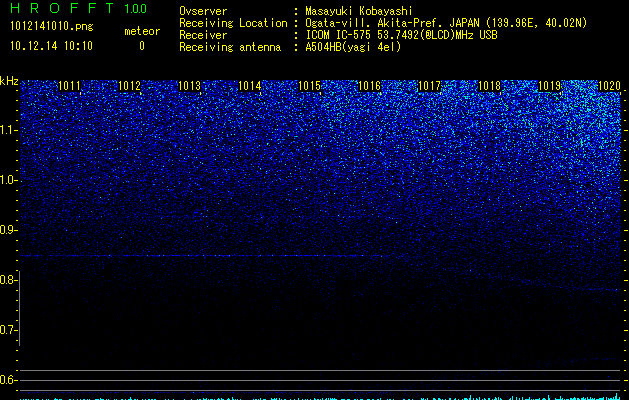This screenshot has height=400, width=629.
Task: Click the 1018 time marker
Action: coord(489,86)
